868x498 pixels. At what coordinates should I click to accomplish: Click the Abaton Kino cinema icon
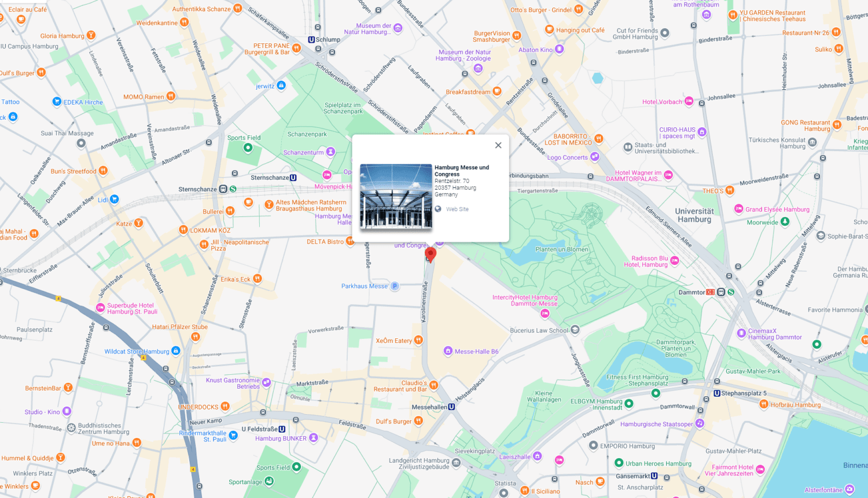point(559,49)
